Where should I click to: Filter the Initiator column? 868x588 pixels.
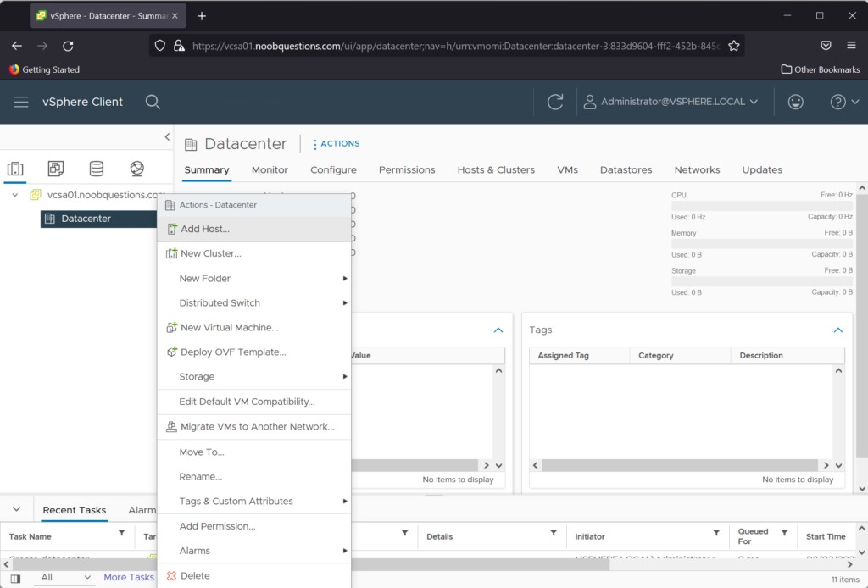[x=716, y=533]
